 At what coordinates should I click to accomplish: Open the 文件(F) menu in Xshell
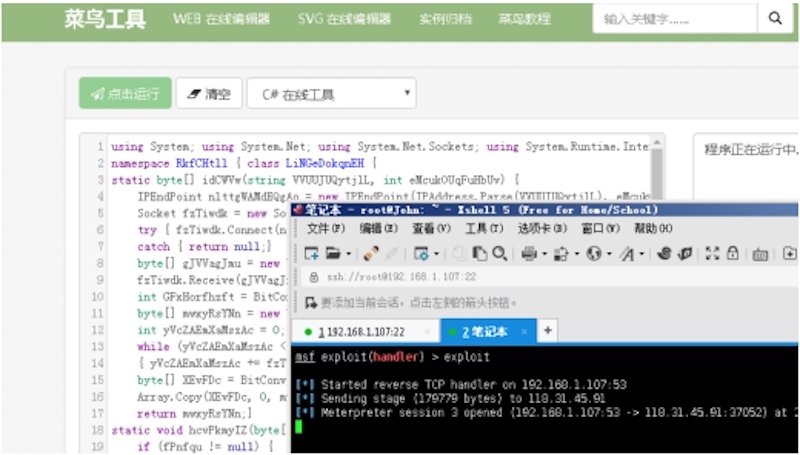(x=326, y=229)
